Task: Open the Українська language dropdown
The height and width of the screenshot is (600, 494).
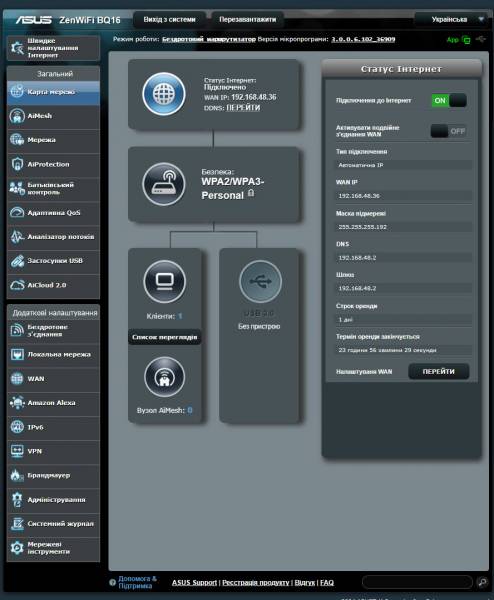Action: coord(451,19)
